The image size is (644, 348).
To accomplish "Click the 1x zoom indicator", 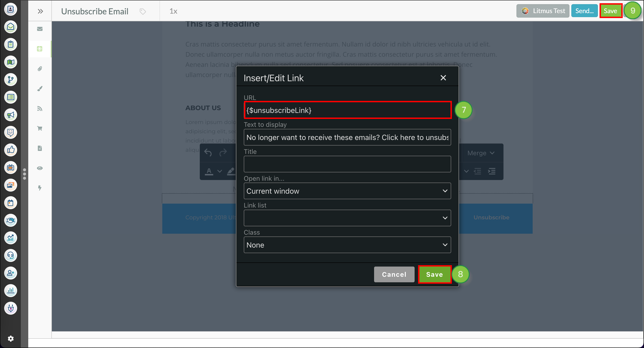I will (173, 11).
